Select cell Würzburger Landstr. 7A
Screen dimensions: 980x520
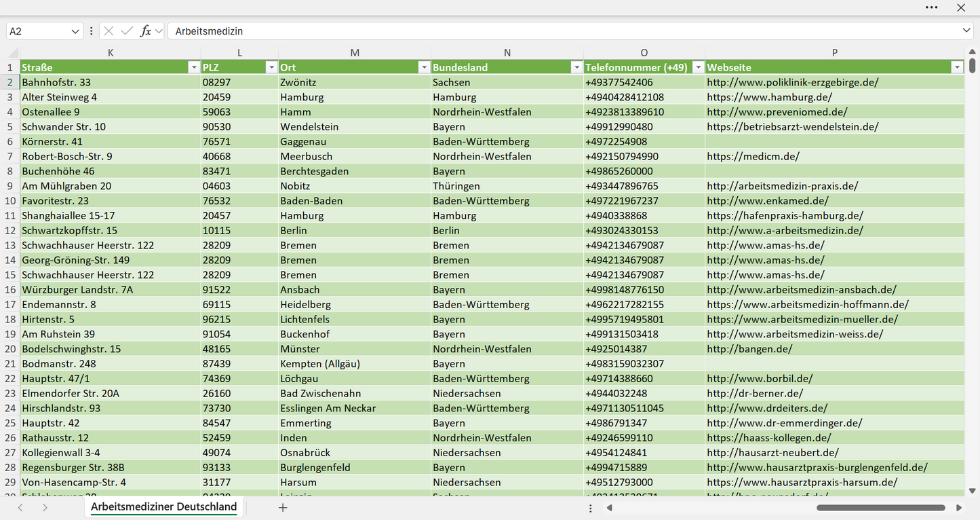point(111,290)
